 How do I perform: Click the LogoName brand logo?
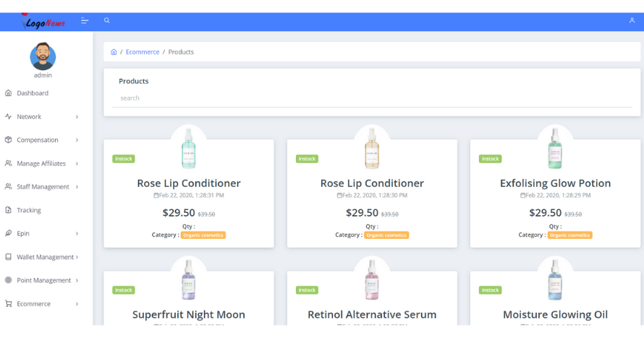(x=43, y=22)
